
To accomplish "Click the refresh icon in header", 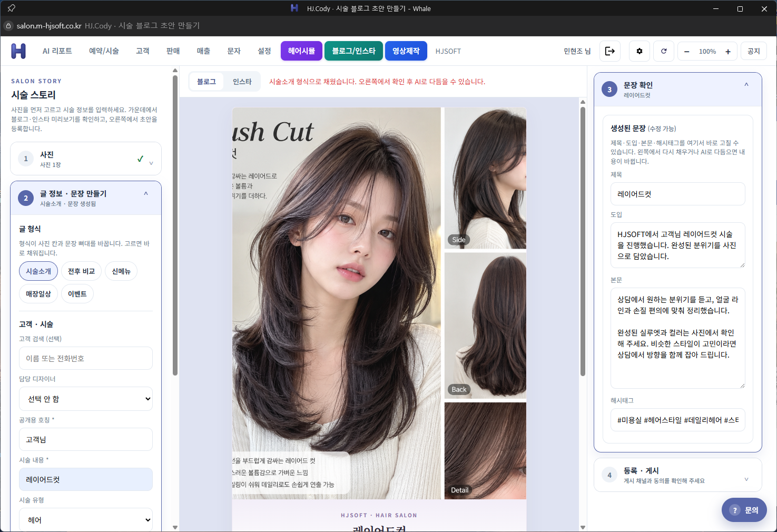I will [x=664, y=51].
